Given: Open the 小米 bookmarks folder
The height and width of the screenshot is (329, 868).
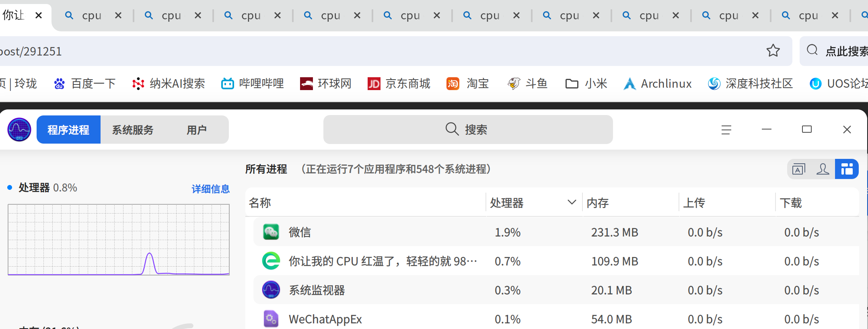Looking at the screenshot, I should (586, 84).
